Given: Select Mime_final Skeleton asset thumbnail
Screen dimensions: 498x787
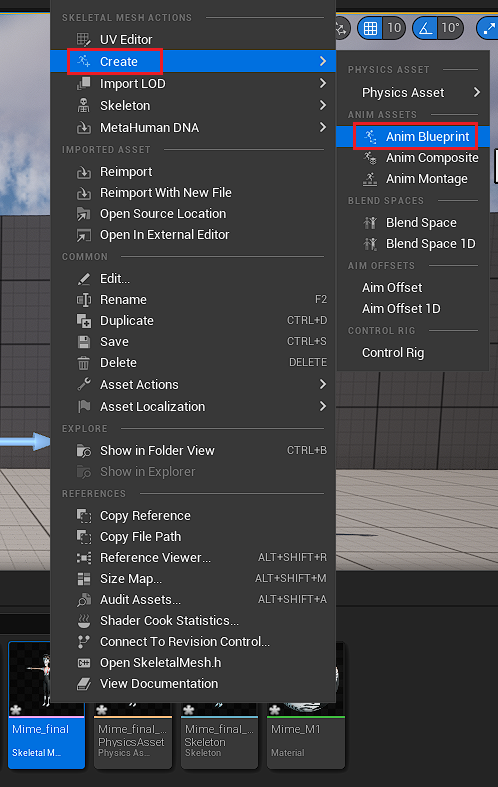Looking at the screenshot, I should [219, 735].
